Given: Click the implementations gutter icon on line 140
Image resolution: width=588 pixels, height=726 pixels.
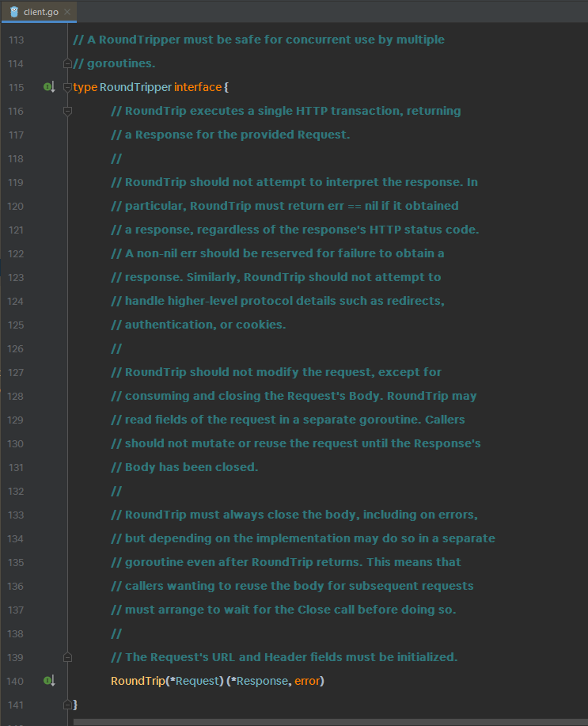Looking at the screenshot, I should pos(49,681).
